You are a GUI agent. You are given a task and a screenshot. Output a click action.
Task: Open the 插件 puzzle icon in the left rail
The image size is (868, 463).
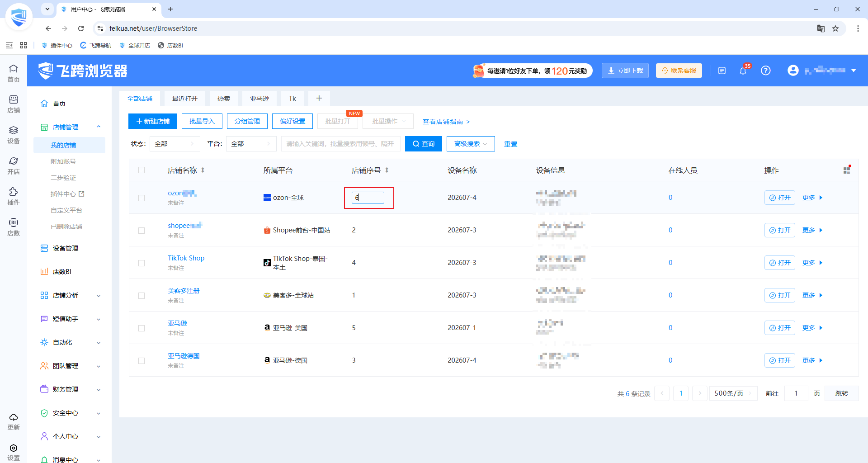14,196
